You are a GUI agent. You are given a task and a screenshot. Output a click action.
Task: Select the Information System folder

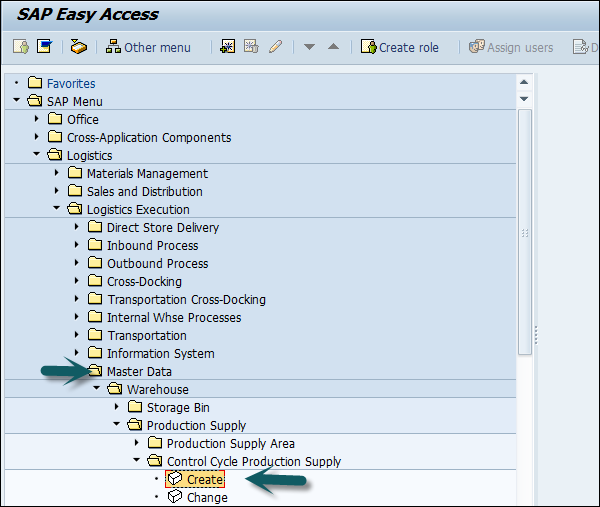(x=160, y=353)
